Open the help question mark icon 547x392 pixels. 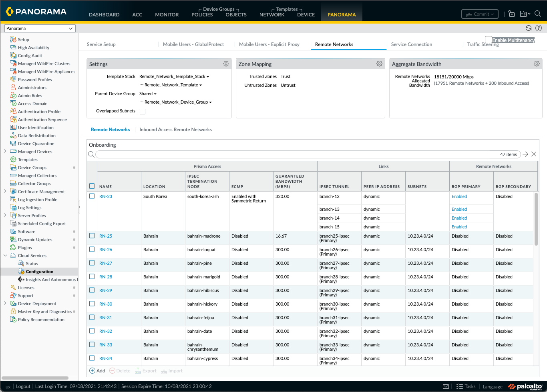[x=539, y=28]
